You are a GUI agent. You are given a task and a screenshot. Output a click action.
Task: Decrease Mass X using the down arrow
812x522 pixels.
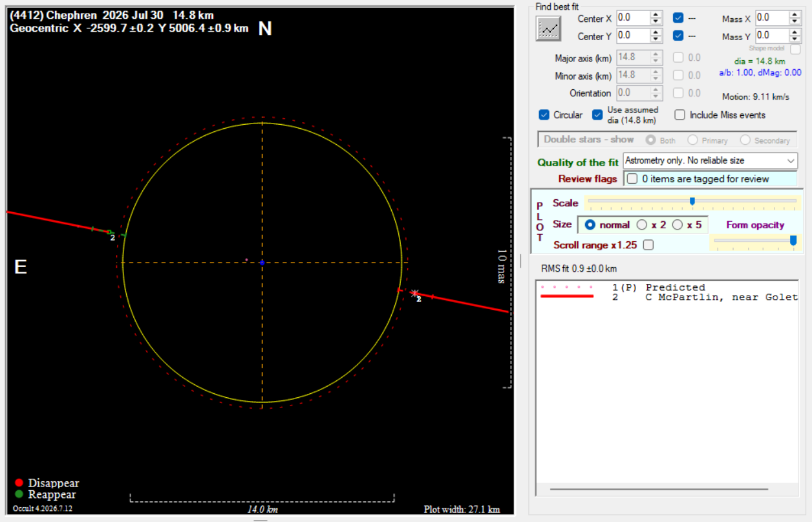pos(795,21)
